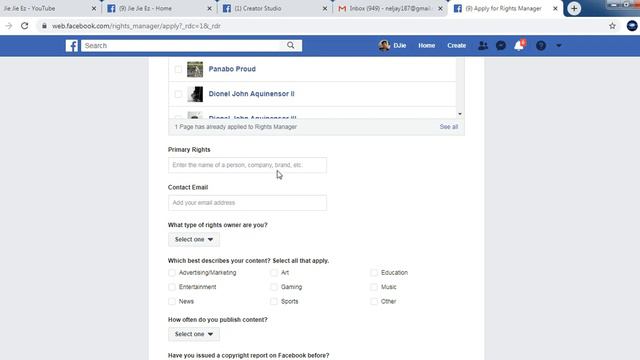Open rights owner type Select one dropdown
This screenshot has height=360, width=640.
[194, 240]
